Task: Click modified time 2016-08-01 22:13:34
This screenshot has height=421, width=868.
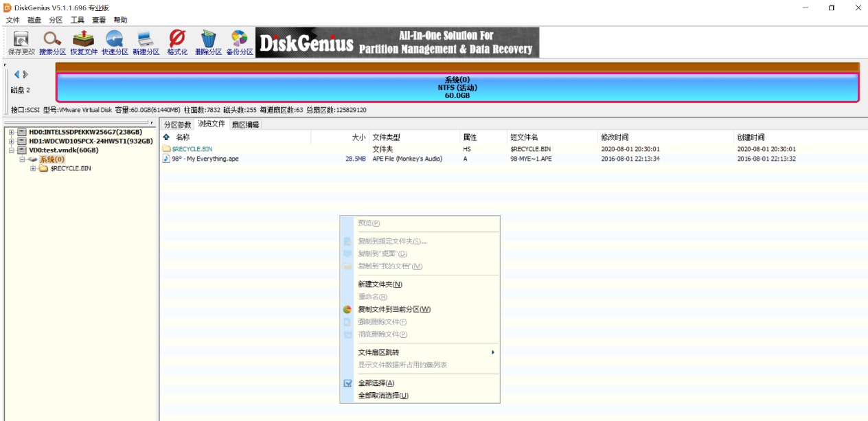Action: click(x=630, y=159)
